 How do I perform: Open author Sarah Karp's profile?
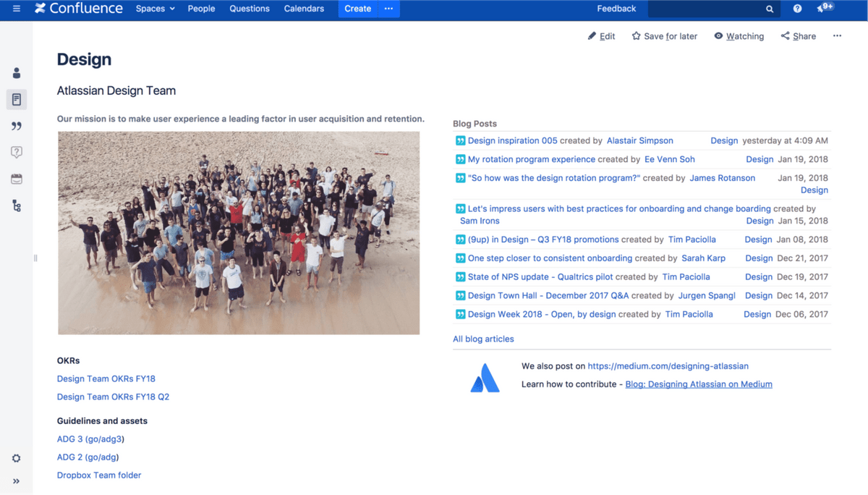click(x=704, y=258)
